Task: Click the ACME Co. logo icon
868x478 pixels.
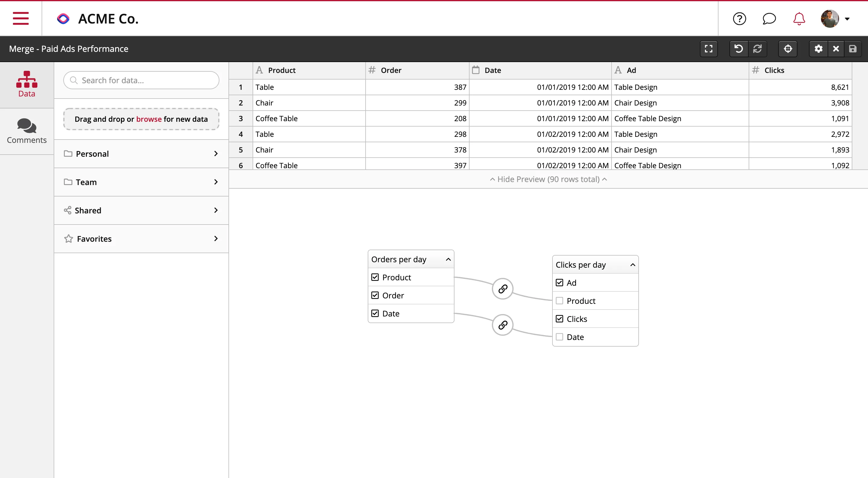Action: coord(63,18)
